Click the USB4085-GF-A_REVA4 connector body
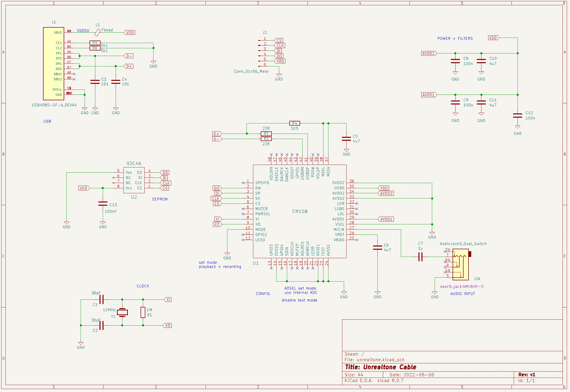This screenshot has width=570, height=392. [53, 64]
